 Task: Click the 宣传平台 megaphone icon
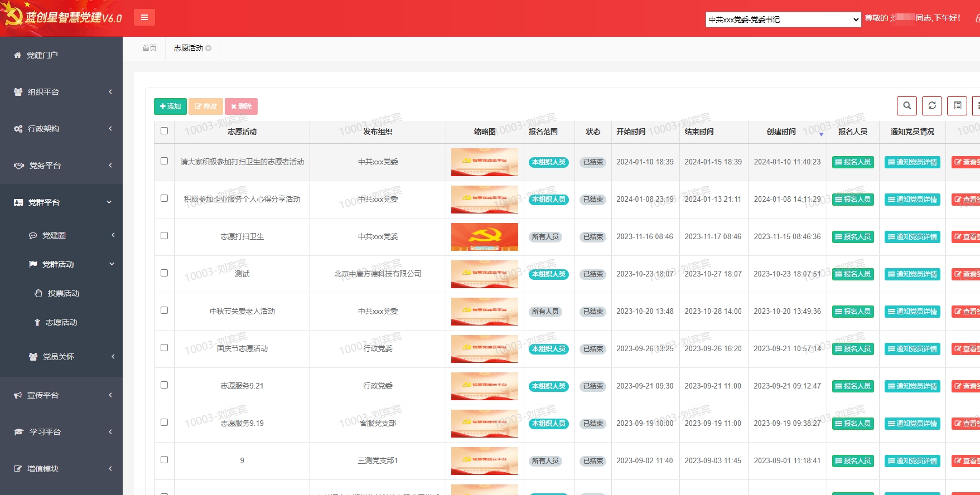tap(18, 395)
